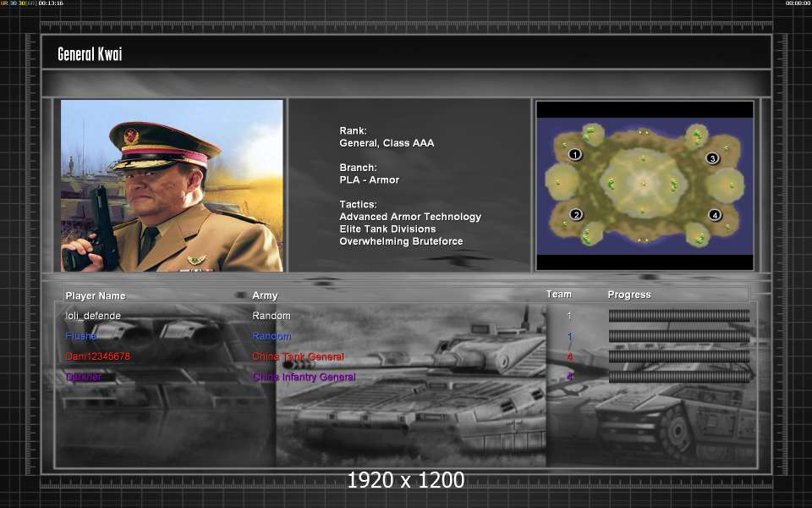Select player name "loli_defende"
This screenshot has height=508, width=812.
93,316
